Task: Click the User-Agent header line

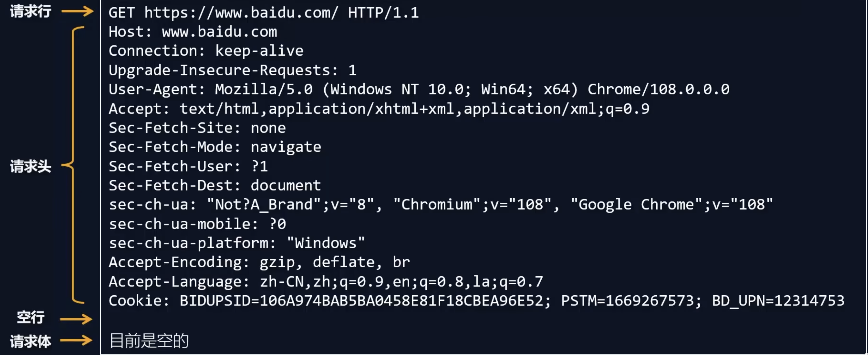Action: tap(419, 89)
